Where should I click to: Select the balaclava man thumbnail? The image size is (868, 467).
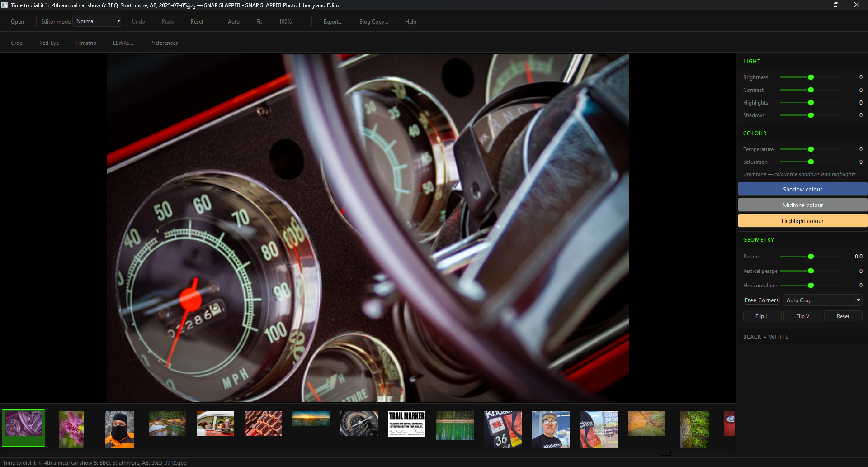[119, 429]
